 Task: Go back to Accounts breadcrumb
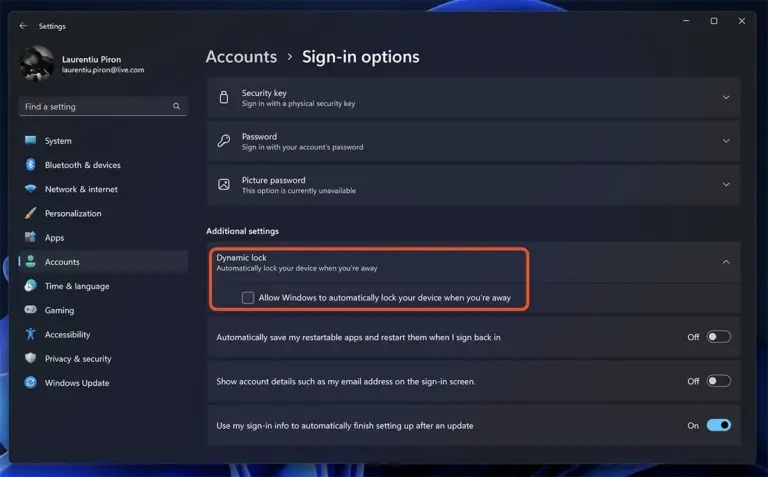point(241,57)
